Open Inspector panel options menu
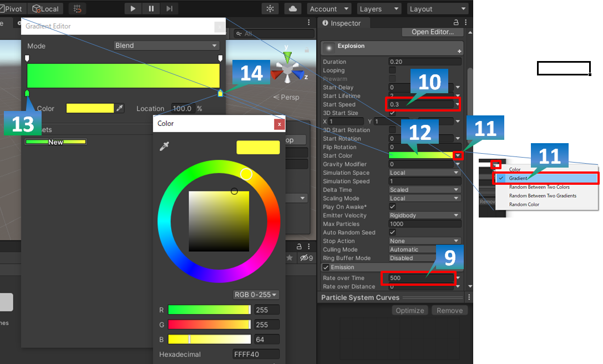 [x=466, y=22]
